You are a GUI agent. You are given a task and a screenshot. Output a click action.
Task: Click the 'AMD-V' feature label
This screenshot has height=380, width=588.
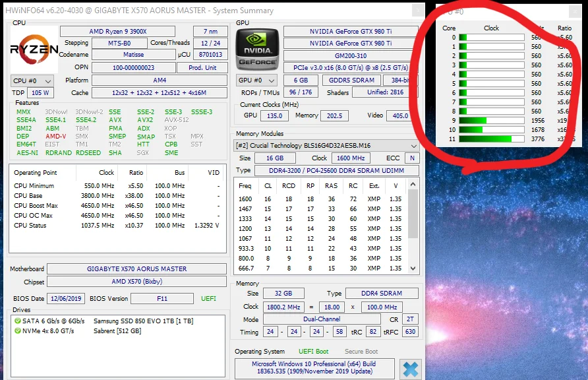pyautogui.click(x=56, y=137)
